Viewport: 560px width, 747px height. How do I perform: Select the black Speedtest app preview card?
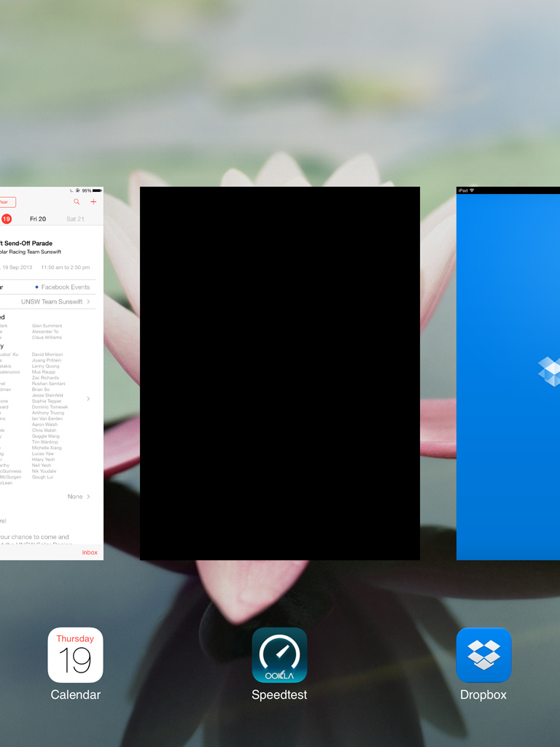pos(279,373)
